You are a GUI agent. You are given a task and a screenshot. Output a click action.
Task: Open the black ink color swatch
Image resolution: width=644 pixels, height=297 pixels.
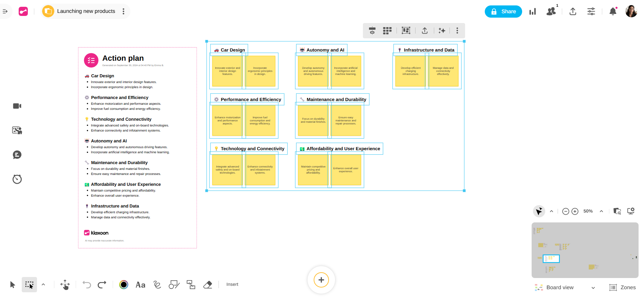124,285
